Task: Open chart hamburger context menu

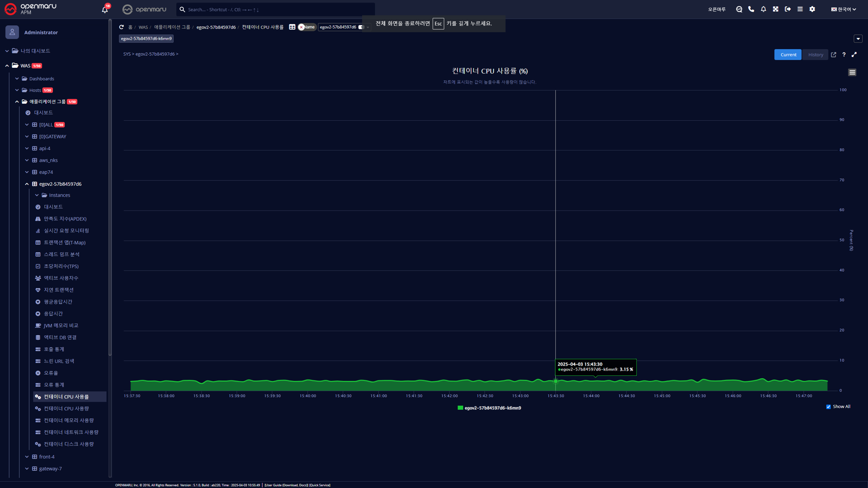Action: [x=852, y=72]
